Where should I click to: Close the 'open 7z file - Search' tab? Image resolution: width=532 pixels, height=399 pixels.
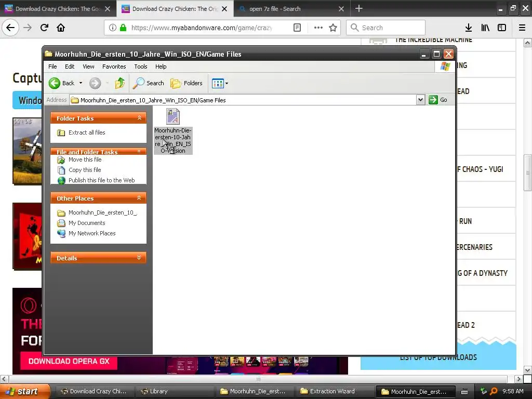click(x=341, y=9)
